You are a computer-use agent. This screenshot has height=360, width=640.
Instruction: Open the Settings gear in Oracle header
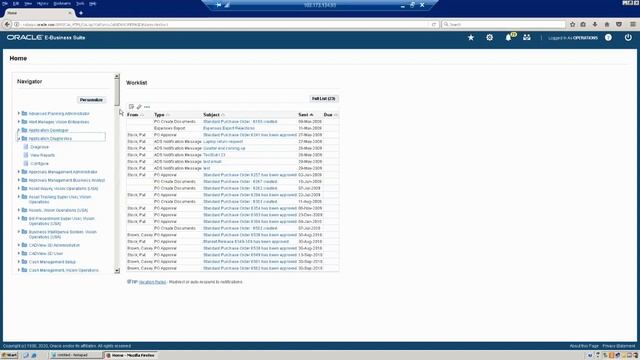(489, 38)
